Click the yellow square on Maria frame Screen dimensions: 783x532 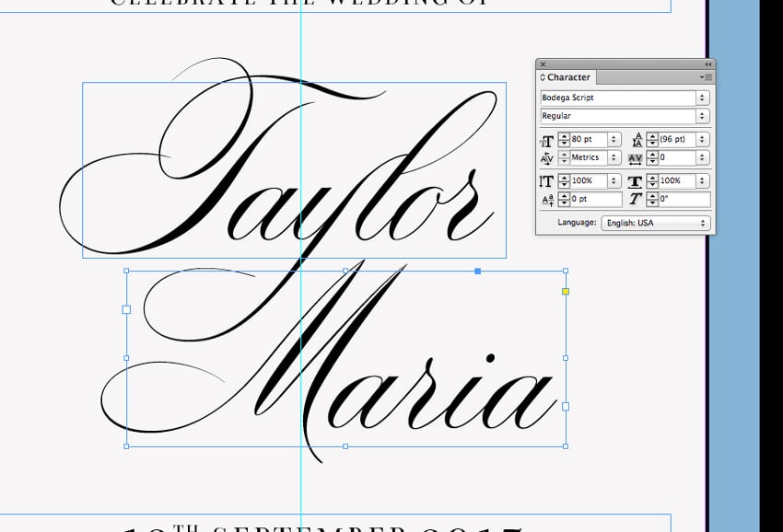point(566,292)
